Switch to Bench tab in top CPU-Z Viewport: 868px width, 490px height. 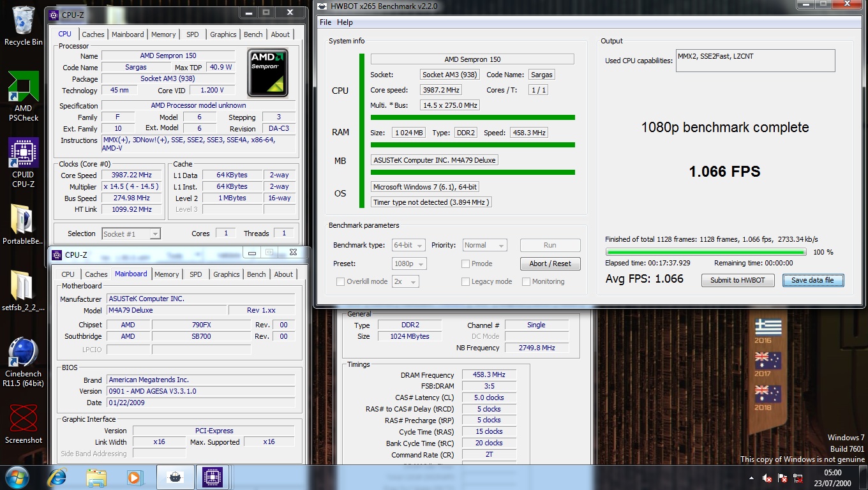(x=253, y=34)
